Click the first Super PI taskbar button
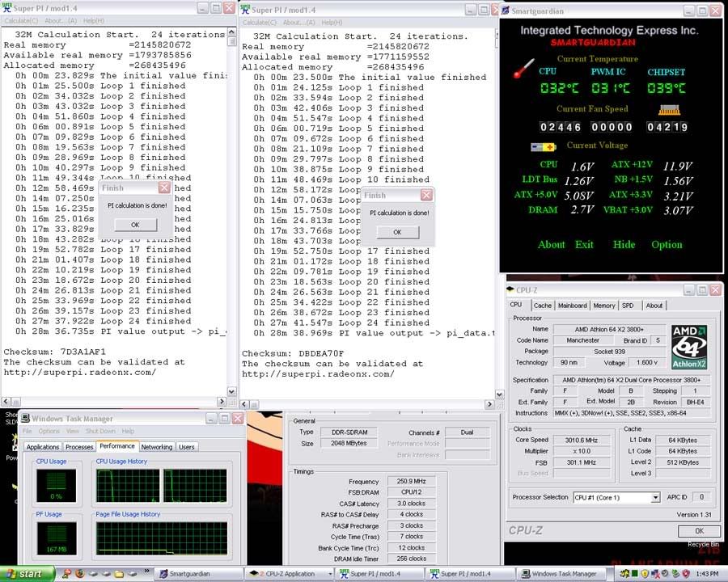728x582 pixels. (380, 574)
